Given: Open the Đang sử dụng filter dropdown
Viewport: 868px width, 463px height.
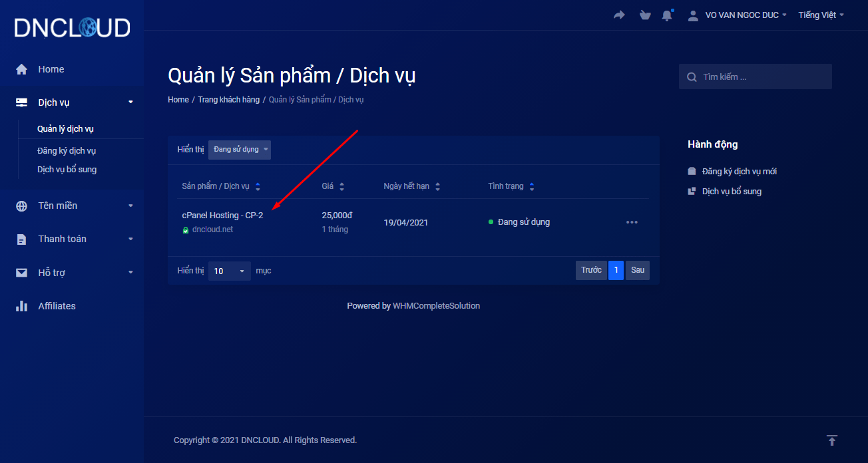Looking at the screenshot, I should [x=240, y=150].
